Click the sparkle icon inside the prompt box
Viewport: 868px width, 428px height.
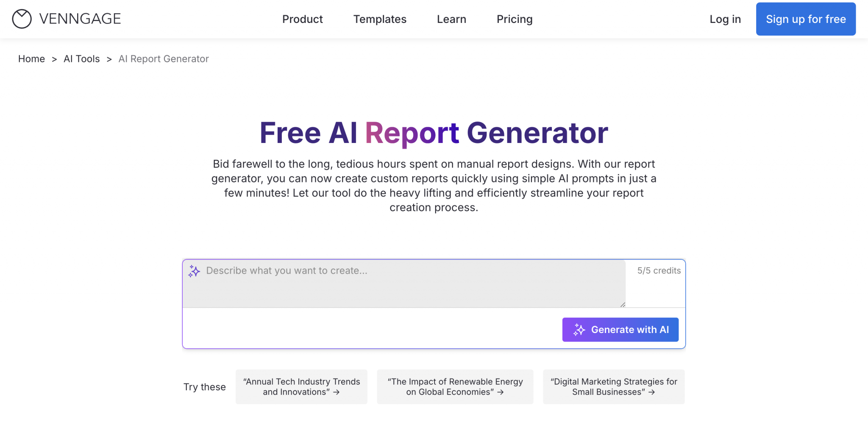tap(194, 271)
